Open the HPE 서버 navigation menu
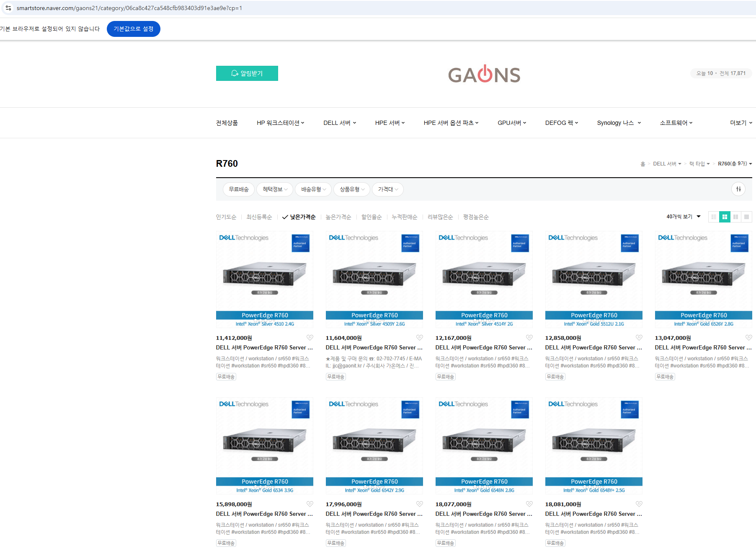 pyautogui.click(x=390, y=123)
